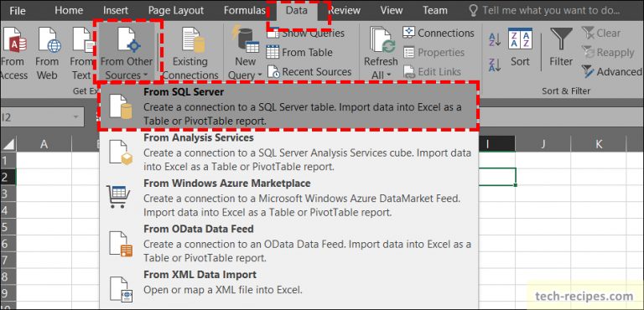The image size is (644, 310).
Task: Open the Team ribbon tab
Action: click(x=434, y=10)
